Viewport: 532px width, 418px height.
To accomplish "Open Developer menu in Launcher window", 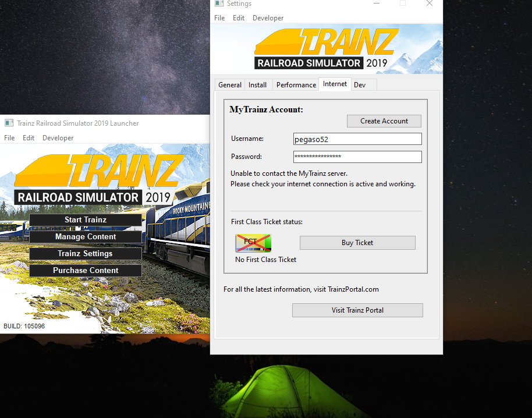I will tap(58, 138).
